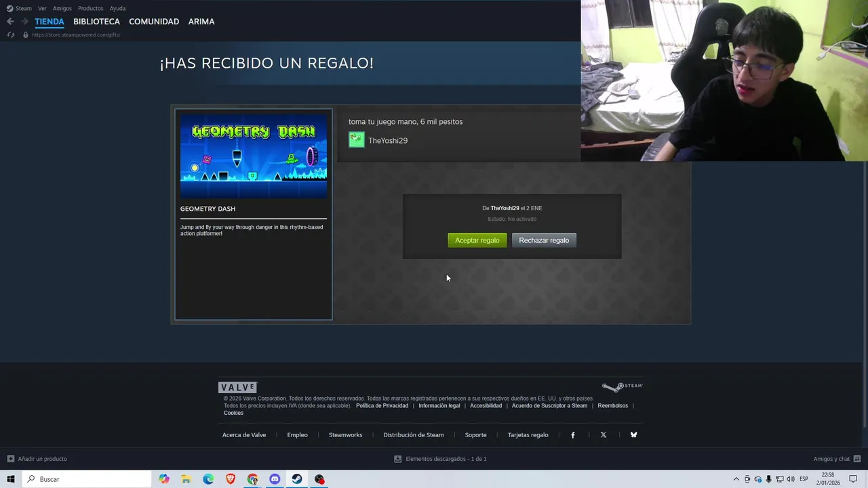Reload the store page

point(10,35)
